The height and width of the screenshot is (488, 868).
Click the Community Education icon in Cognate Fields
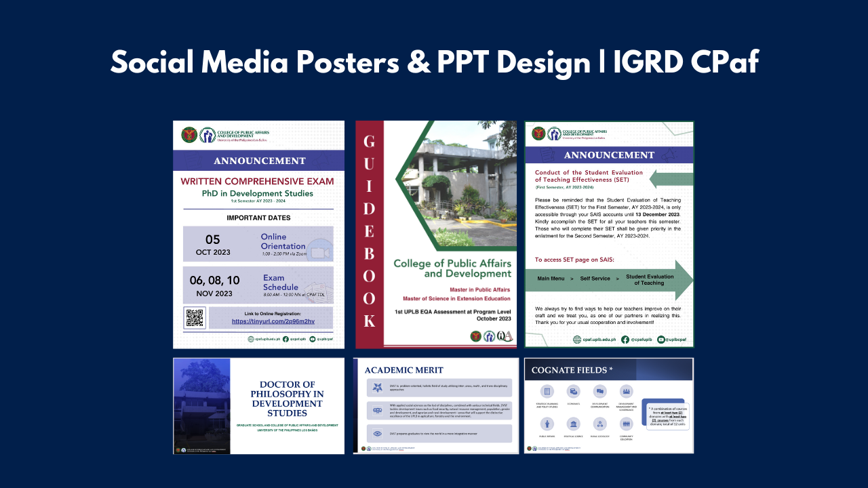(x=626, y=424)
